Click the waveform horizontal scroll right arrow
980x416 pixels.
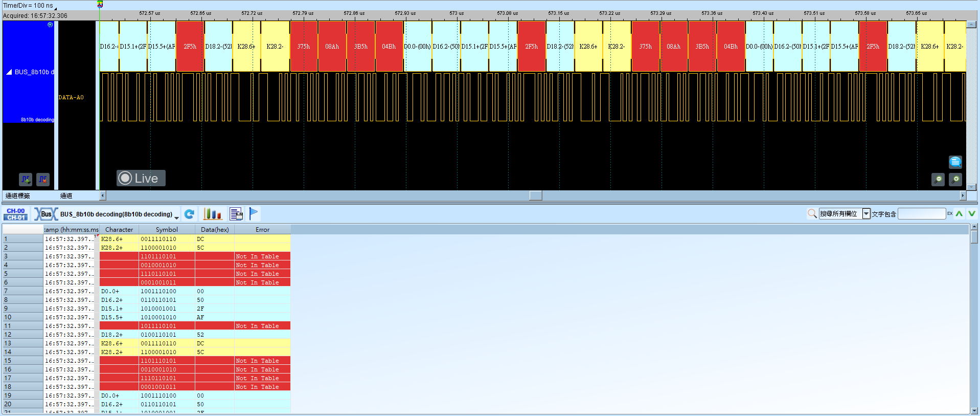(x=963, y=195)
